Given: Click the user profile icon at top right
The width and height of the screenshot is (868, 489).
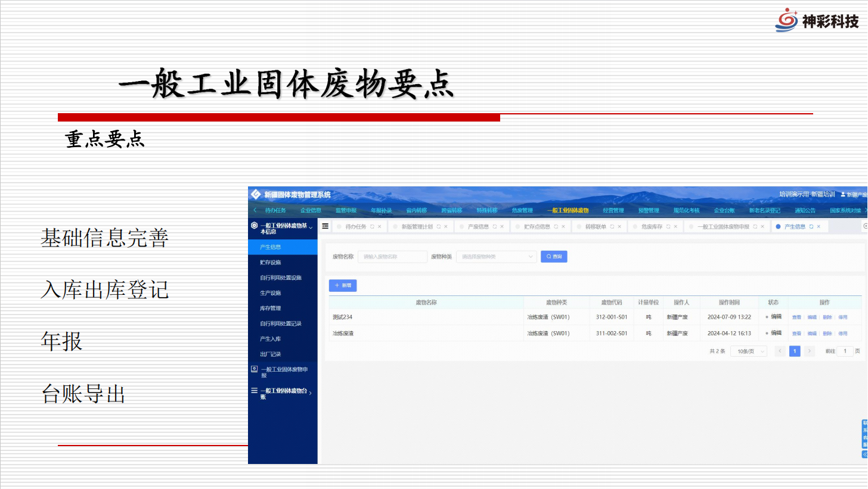Looking at the screenshot, I should click(843, 195).
